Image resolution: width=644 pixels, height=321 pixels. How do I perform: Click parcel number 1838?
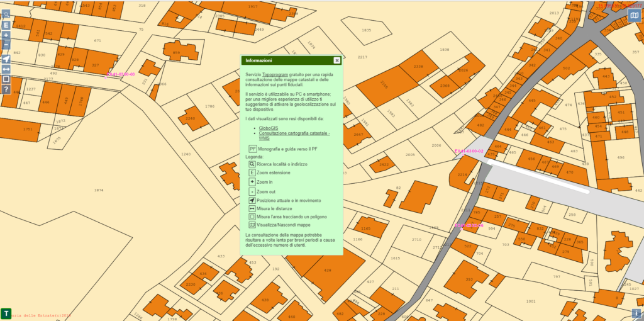coord(445,50)
